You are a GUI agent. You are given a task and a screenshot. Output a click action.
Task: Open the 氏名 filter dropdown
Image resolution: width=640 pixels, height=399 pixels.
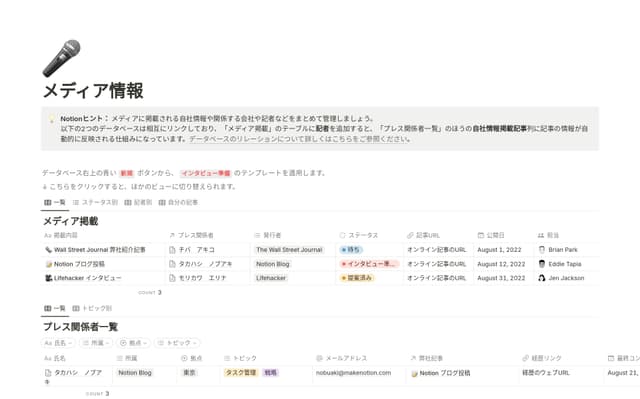point(58,343)
